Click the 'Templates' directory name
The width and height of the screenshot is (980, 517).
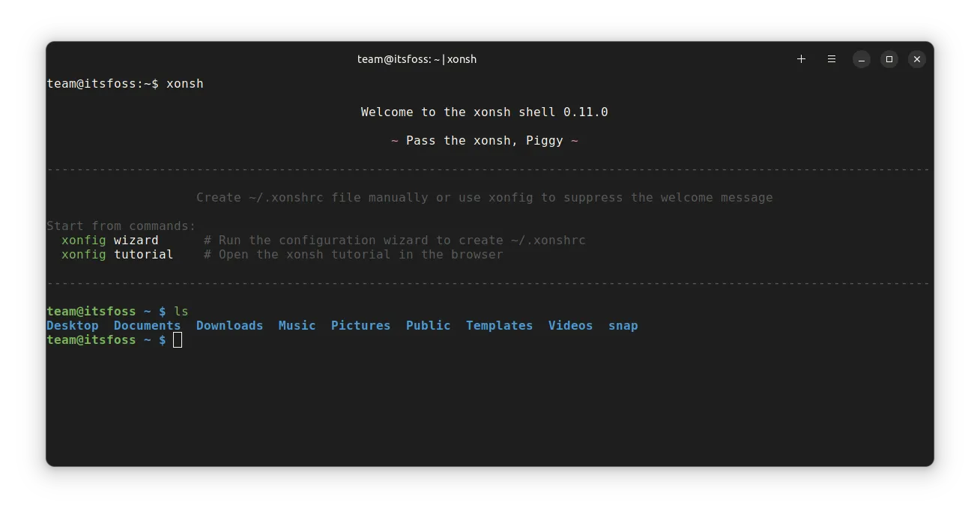tap(499, 326)
